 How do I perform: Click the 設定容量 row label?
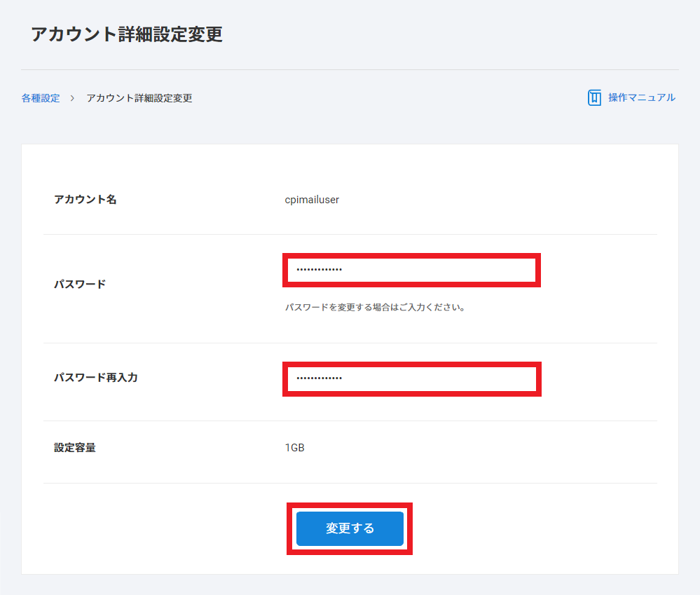pos(75,448)
